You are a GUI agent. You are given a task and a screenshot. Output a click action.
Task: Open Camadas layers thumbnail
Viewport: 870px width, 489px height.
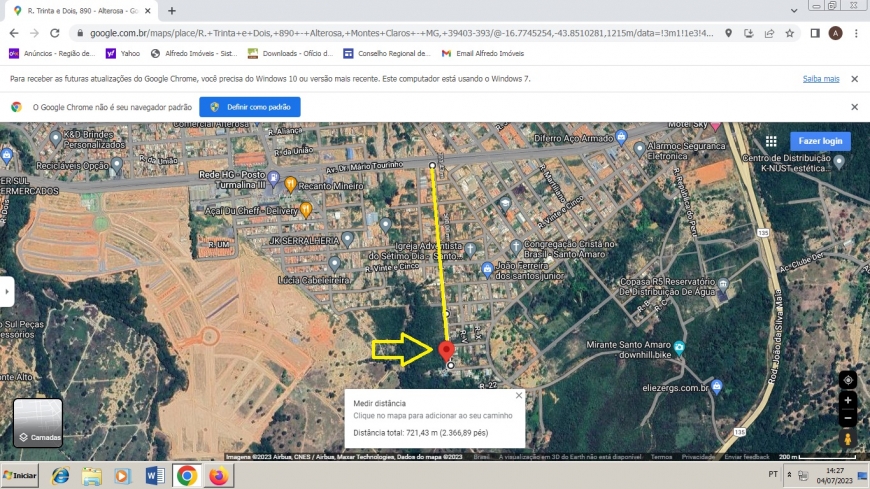[38, 422]
